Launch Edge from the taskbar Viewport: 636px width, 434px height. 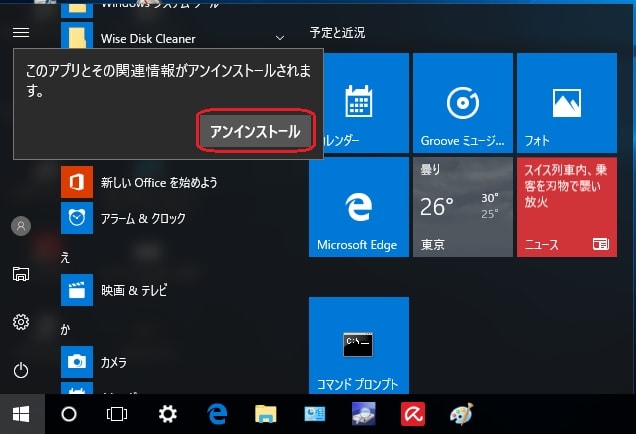(x=217, y=414)
